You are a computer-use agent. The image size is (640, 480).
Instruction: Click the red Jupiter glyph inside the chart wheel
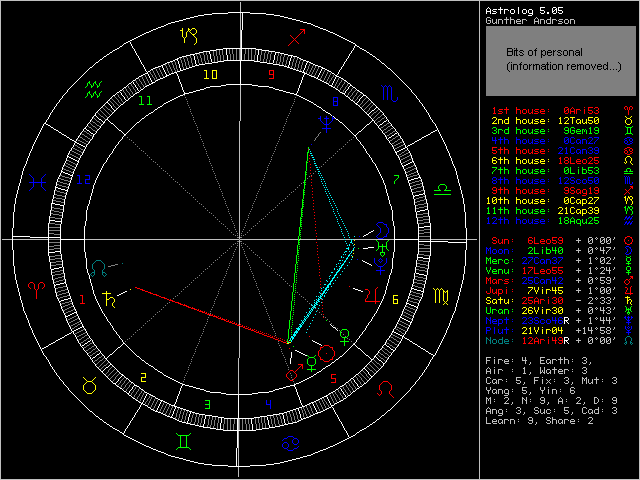point(372,295)
